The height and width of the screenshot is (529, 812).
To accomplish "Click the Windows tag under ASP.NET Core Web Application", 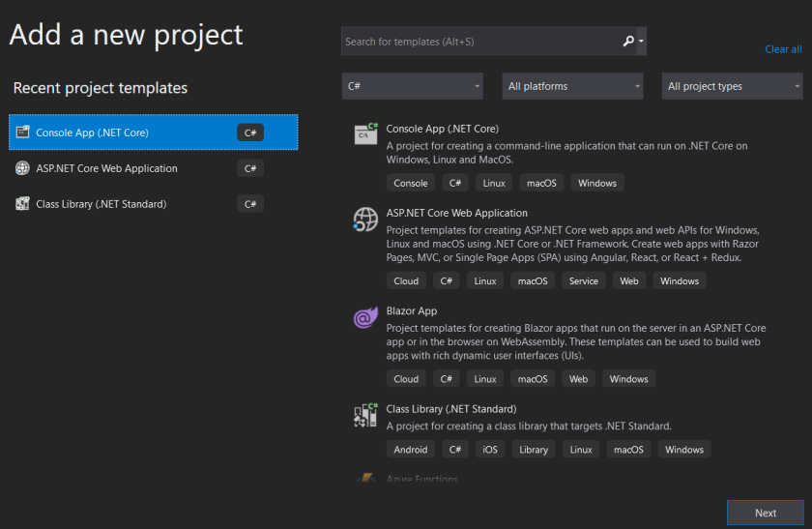I will pyautogui.click(x=680, y=280).
